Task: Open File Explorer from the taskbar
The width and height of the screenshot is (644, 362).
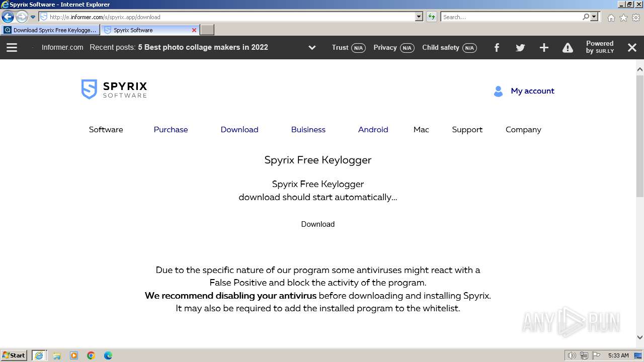Action: pyautogui.click(x=57, y=355)
